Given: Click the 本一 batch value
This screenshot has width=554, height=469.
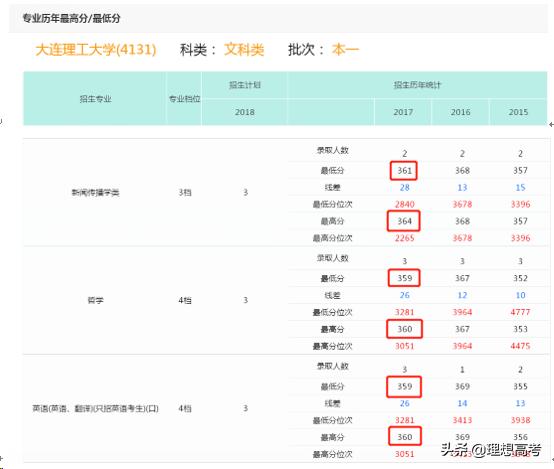Looking at the screenshot, I should [x=345, y=49].
